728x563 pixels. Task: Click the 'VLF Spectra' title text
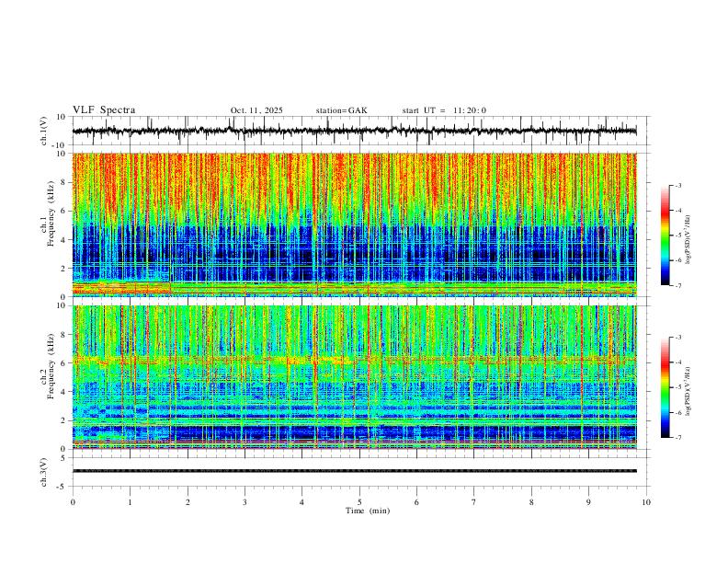[x=104, y=110]
